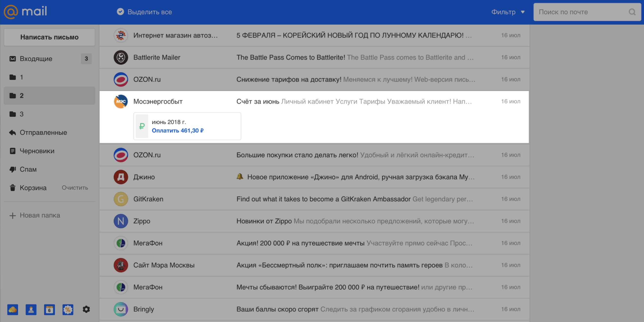Select folder named 2
The height and width of the screenshot is (322, 644).
coord(49,96)
